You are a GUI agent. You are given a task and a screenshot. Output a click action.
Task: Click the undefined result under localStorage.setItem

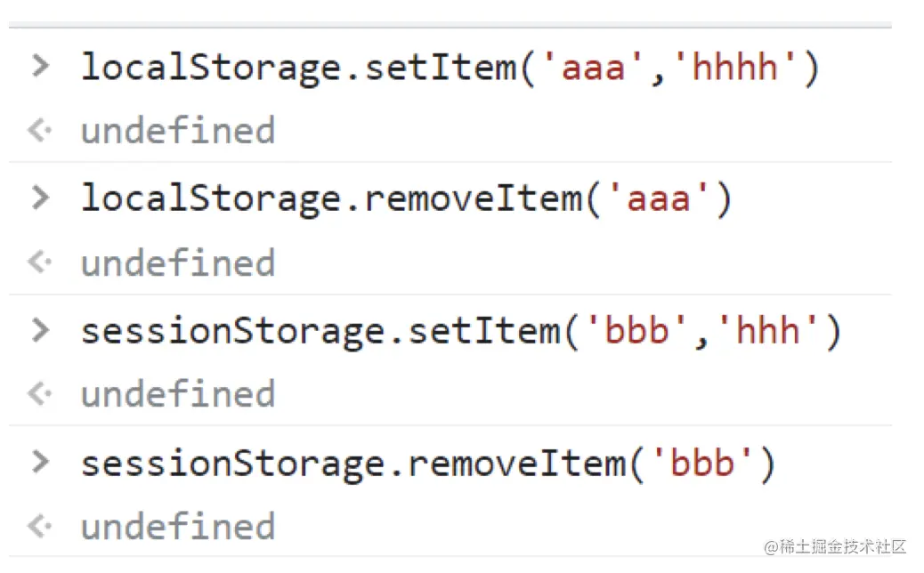pyautogui.click(x=178, y=132)
